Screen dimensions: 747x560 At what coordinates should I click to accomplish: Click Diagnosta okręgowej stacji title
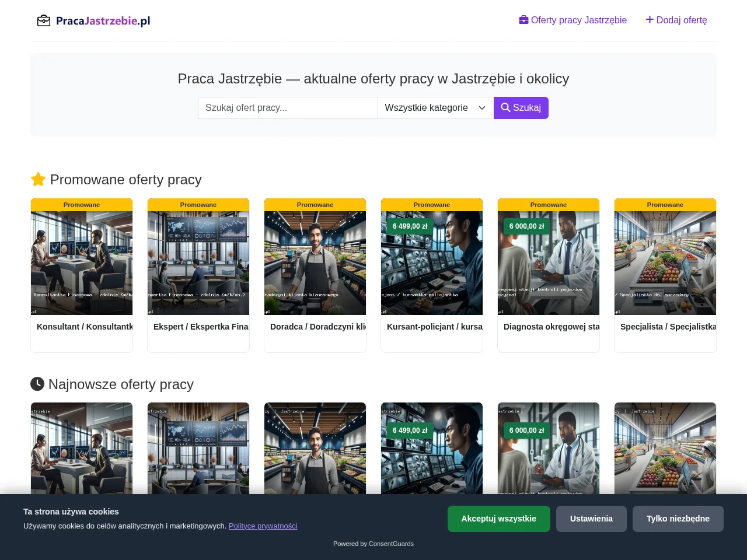551,327
